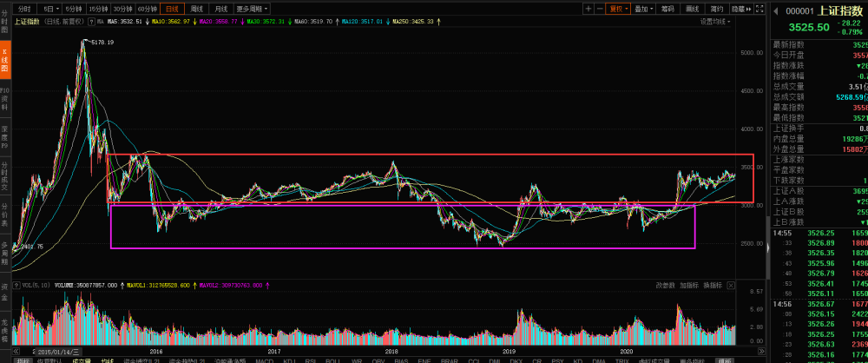Jump timeline to earliest with double-left arrow
Image resolution: width=868 pixels, height=363 pixels.
[16, 352]
